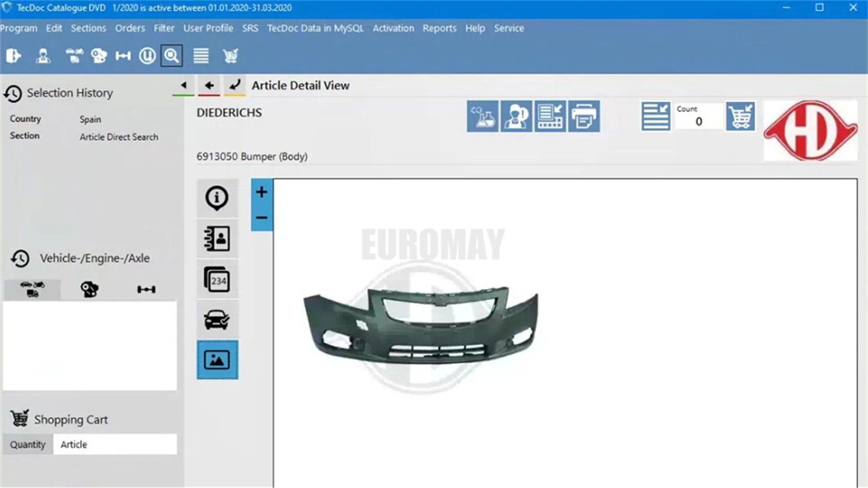Click the add to list icon beside Count
The width and height of the screenshot is (868, 488).
[656, 116]
